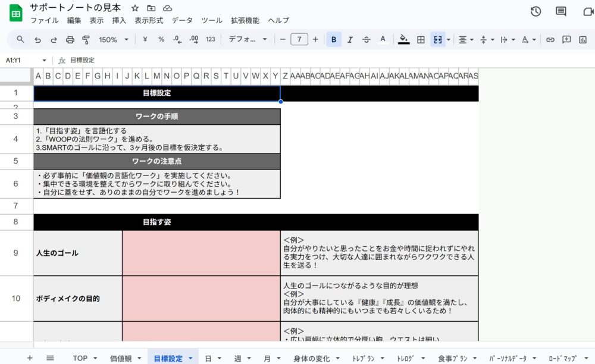Viewport: 595px width, 364px height.
Task: Open the font family dropdown デフォ...
Action: click(x=248, y=39)
